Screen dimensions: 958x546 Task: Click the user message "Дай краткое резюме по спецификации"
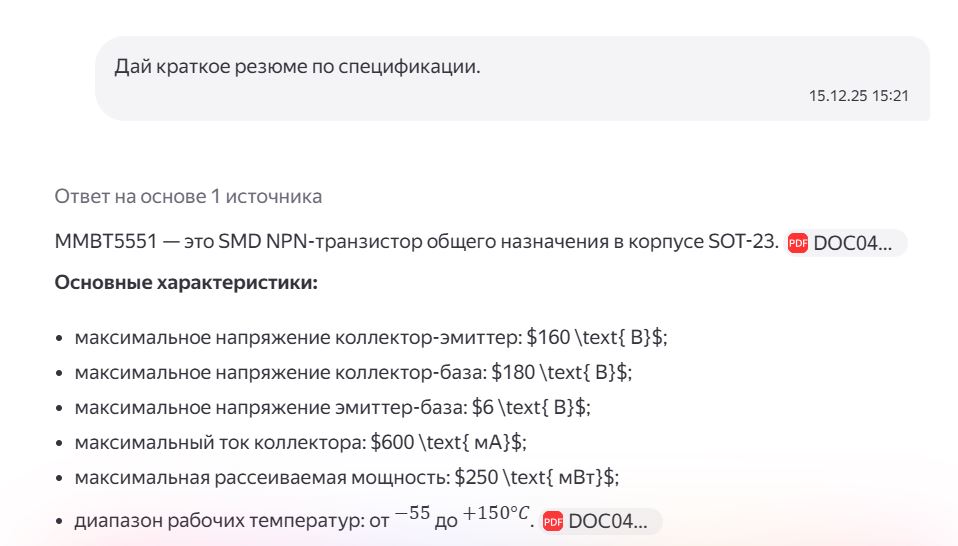click(x=297, y=67)
